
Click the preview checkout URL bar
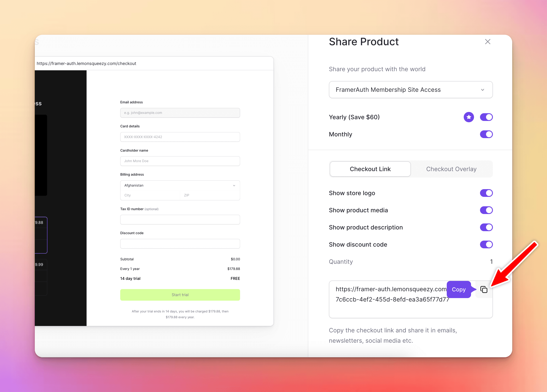click(x=154, y=63)
